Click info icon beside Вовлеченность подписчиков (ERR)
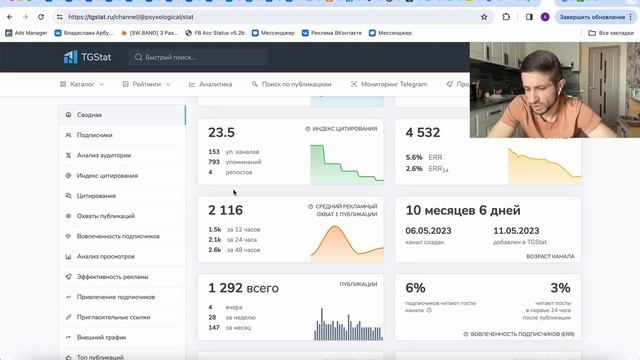 (x=466, y=334)
